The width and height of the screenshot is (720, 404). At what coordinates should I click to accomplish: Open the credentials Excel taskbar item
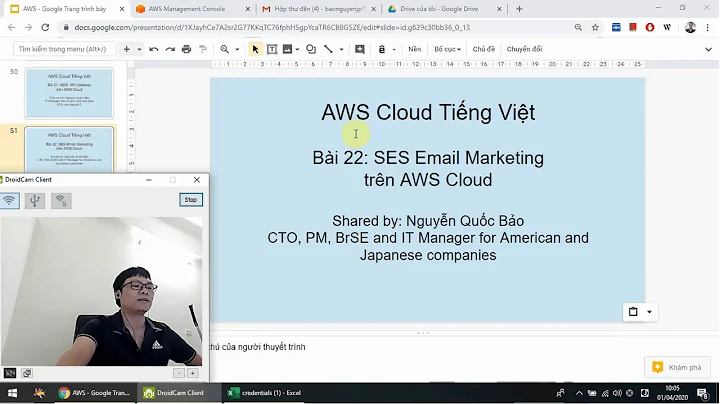(265, 393)
